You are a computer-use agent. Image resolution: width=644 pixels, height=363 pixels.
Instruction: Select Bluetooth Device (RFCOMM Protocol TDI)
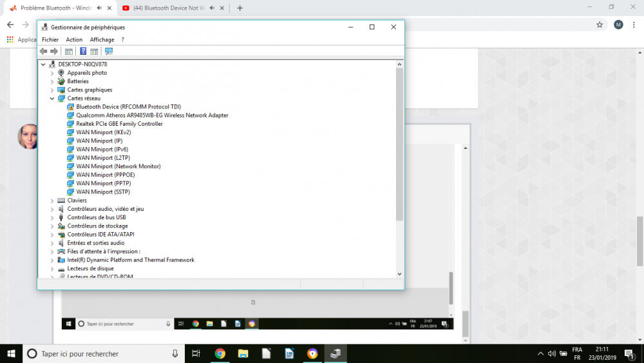pos(128,107)
